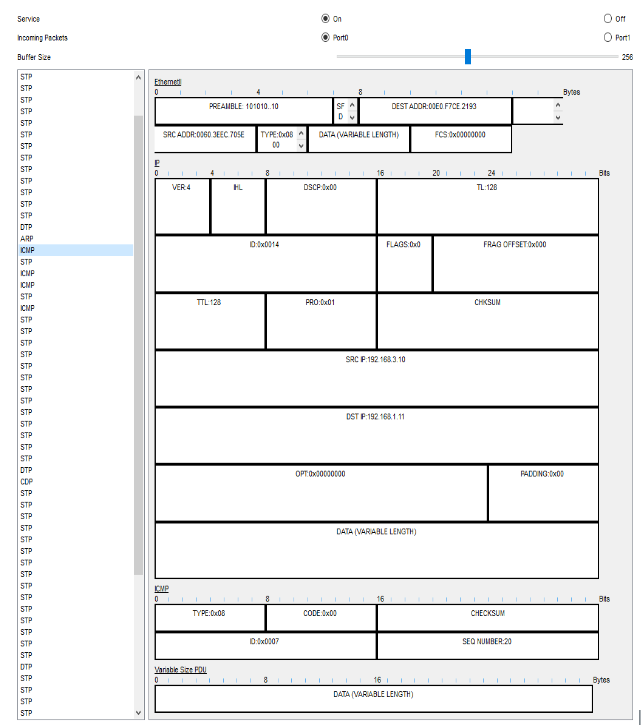643x725 pixels.
Task: Click the SFD field down arrow
Action: click(352, 117)
